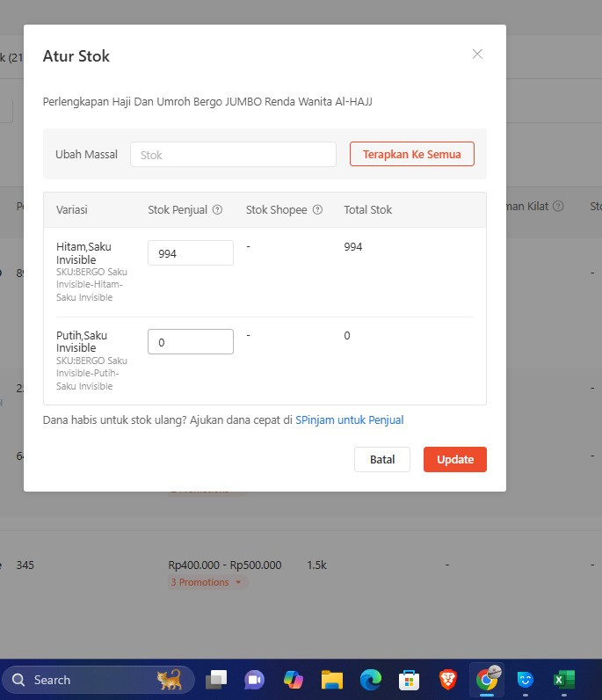Screen dimensions: 602x700
Task: Click the SKU text for the Putih variation
Action: (x=91, y=373)
